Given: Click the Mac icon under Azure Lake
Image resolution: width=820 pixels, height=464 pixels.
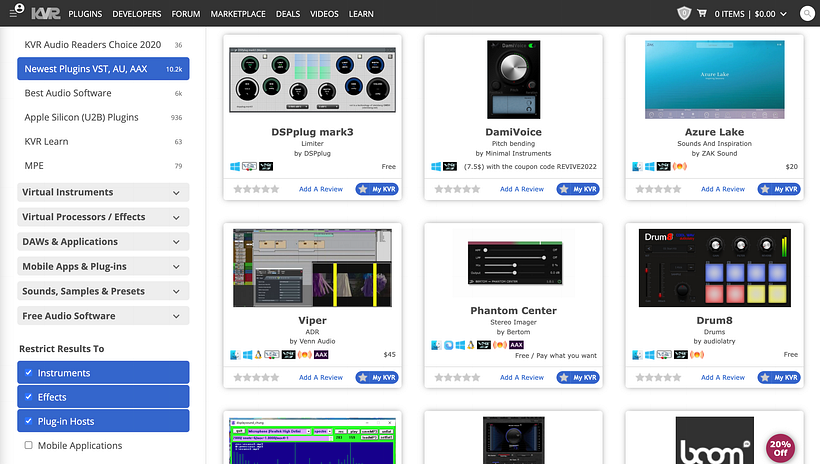Looking at the screenshot, I should click(637, 166).
